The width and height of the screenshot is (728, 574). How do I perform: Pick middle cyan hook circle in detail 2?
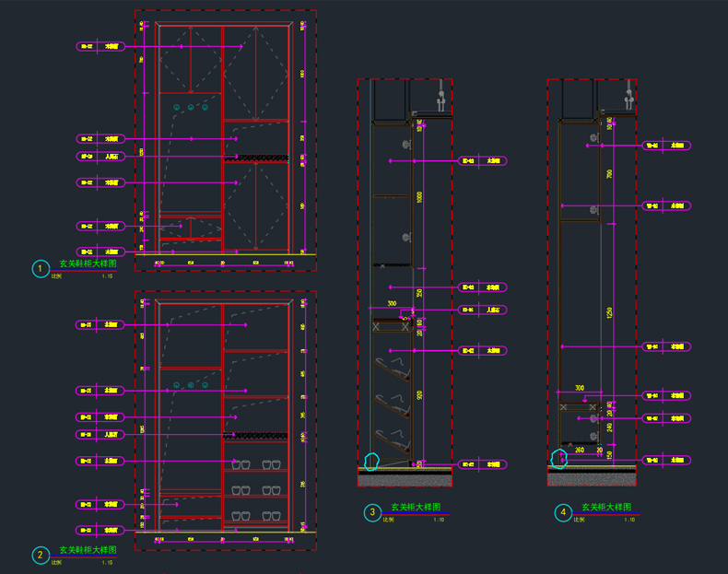pyautogui.click(x=191, y=385)
